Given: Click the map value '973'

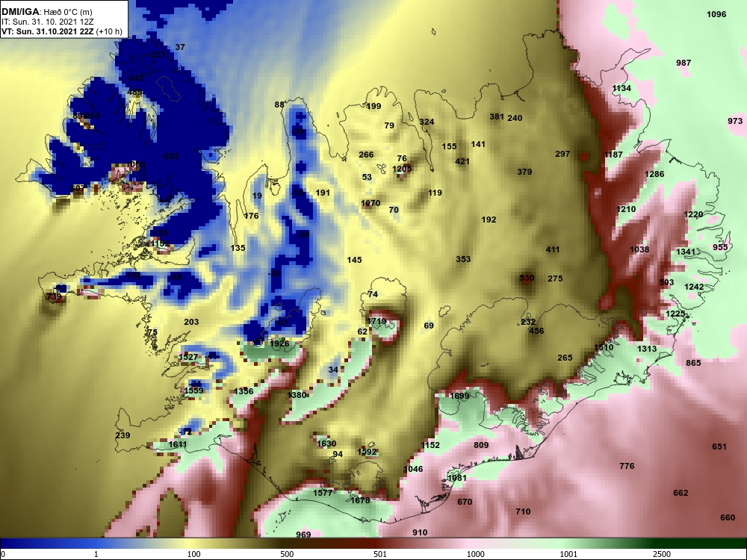Looking at the screenshot, I should tap(735, 122).
